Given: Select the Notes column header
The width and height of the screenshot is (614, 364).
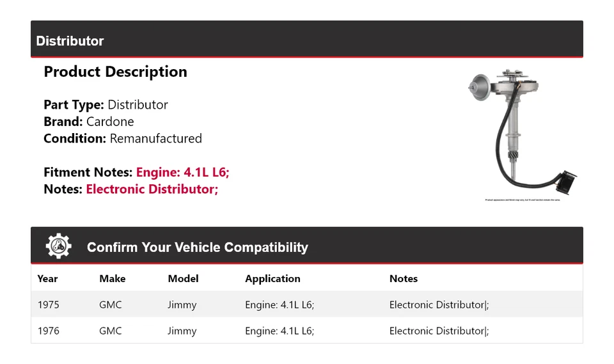Looking at the screenshot, I should (x=403, y=278).
